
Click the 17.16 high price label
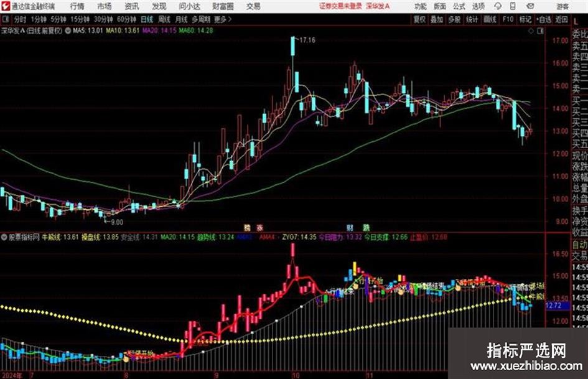pos(307,40)
